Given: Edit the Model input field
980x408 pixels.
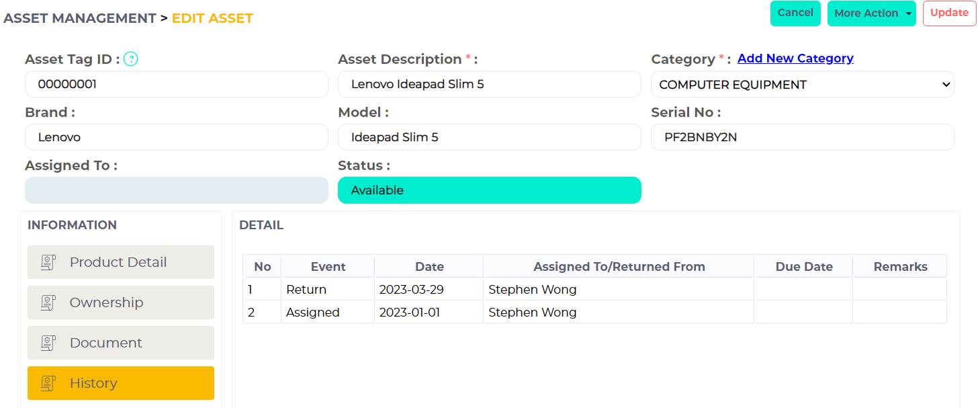Looking at the screenshot, I should pyautogui.click(x=489, y=137).
